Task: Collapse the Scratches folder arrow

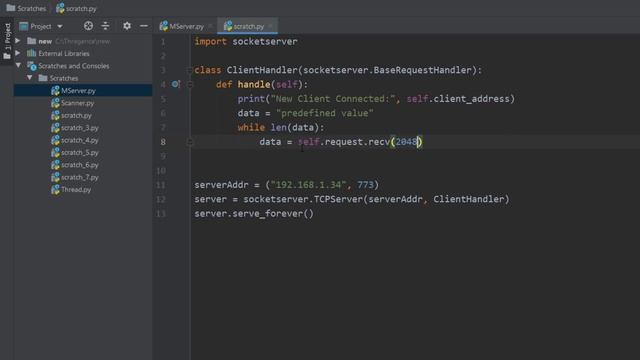Action: coord(29,78)
